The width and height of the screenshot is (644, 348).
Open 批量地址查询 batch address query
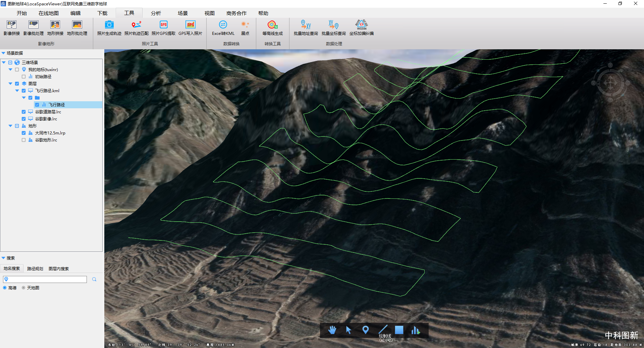(306, 25)
